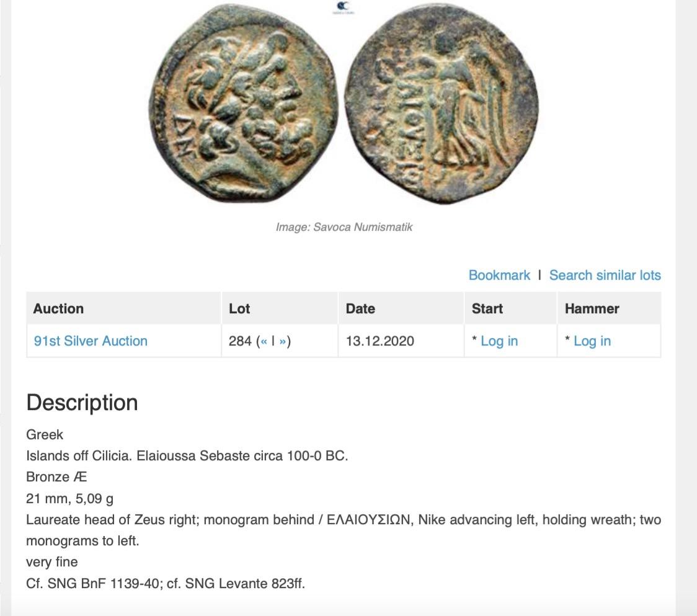Log in to view Start price
Viewport: 697px width, 616px height.
click(499, 341)
